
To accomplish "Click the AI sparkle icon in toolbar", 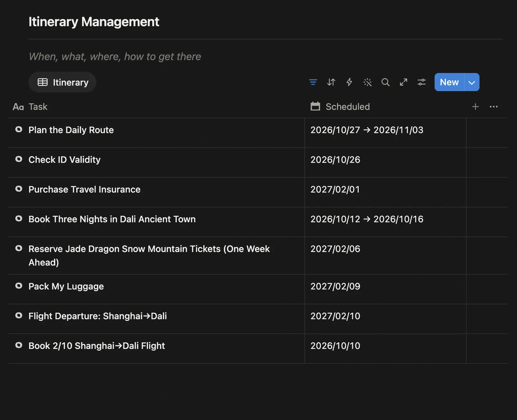I will click(367, 82).
